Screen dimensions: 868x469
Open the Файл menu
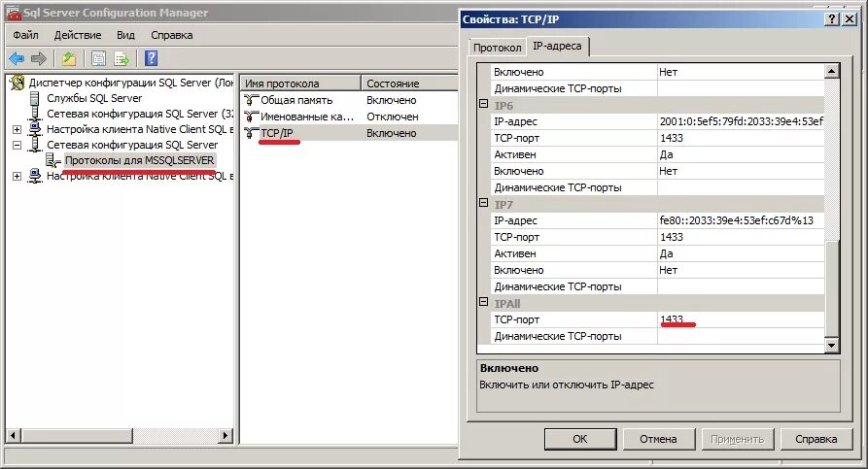coord(25,35)
